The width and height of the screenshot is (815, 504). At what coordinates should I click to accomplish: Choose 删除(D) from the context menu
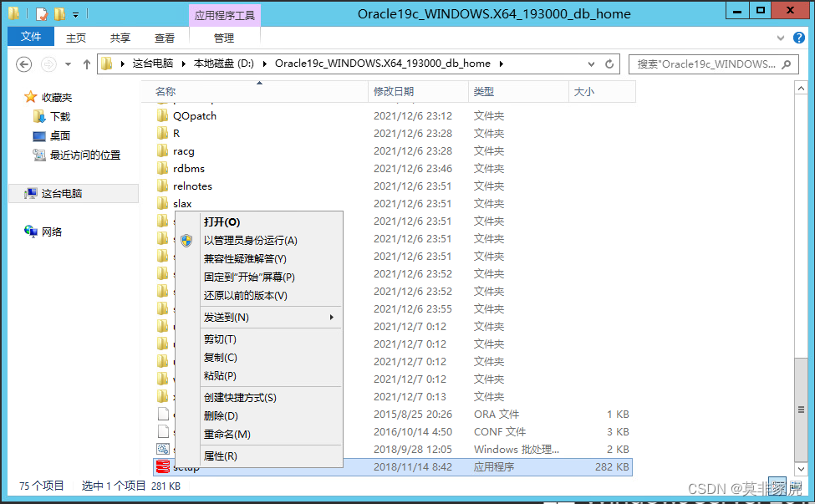[x=259, y=415]
